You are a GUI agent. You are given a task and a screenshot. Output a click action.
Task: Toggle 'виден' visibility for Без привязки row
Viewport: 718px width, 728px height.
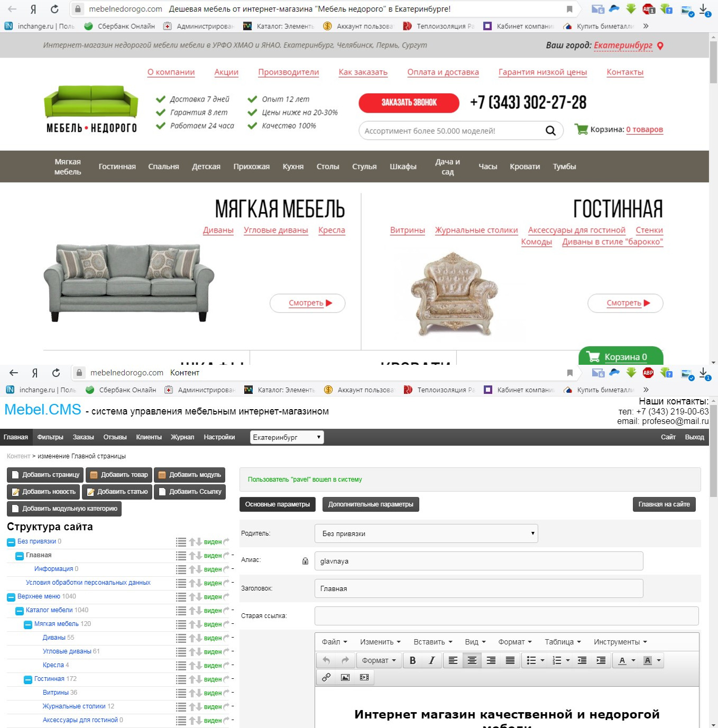213,542
